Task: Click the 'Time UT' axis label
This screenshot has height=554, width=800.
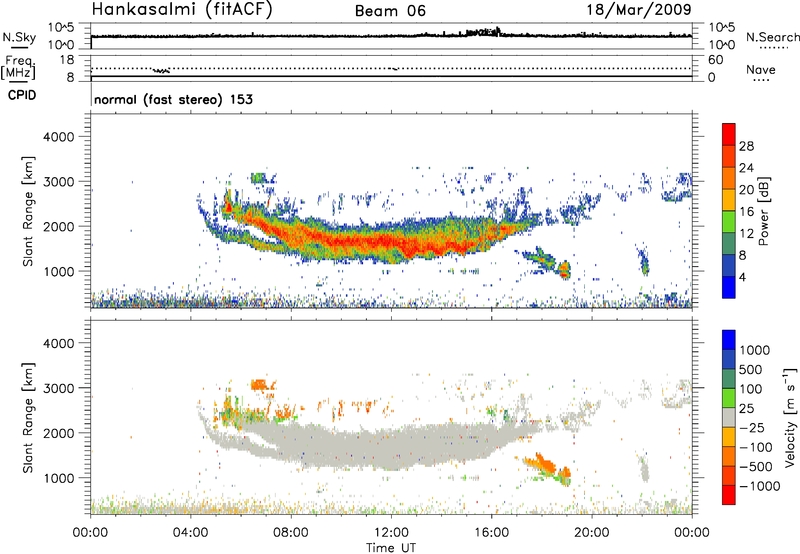Action: 391,548
